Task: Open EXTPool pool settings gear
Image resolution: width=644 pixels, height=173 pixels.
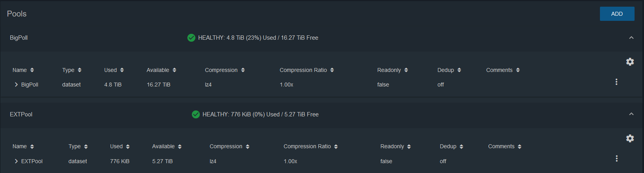Action: pyautogui.click(x=630, y=138)
